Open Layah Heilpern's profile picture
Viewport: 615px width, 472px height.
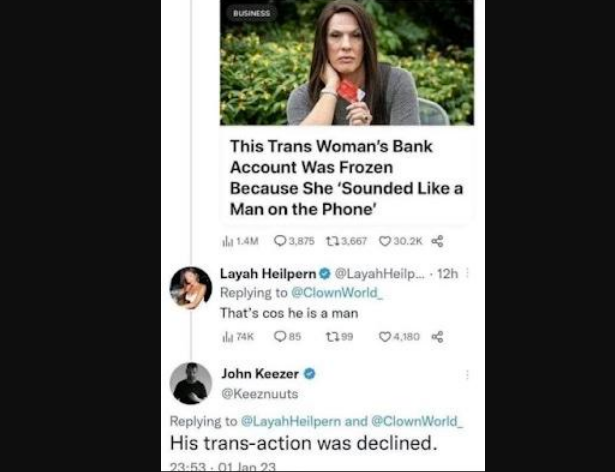tap(190, 288)
